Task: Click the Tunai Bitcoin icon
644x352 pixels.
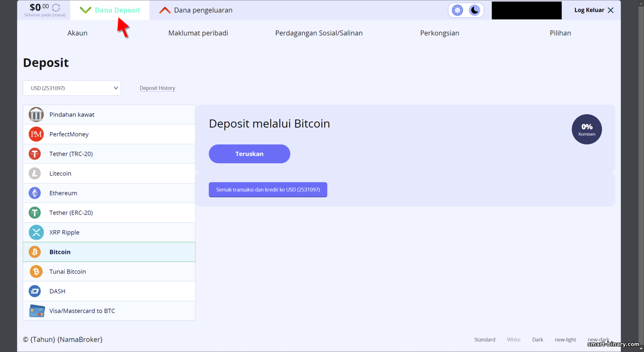Action: pyautogui.click(x=36, y=271)
